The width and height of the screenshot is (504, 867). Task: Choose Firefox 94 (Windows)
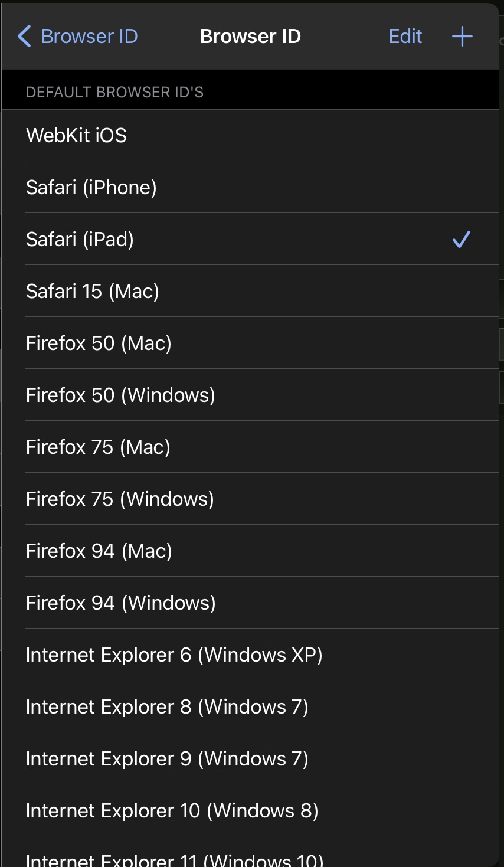click(x=251, y=603)
